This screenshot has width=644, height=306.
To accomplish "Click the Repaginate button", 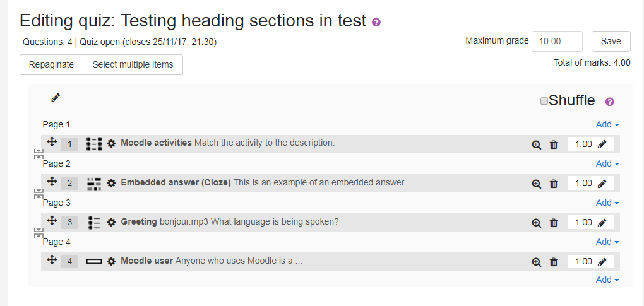I will 51,65.
